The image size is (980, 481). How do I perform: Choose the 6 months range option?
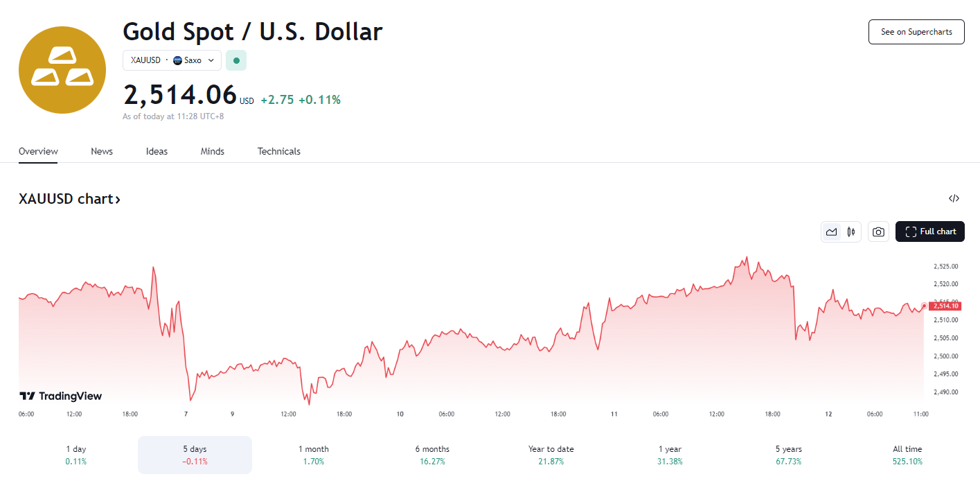click(x=432, y=455)
